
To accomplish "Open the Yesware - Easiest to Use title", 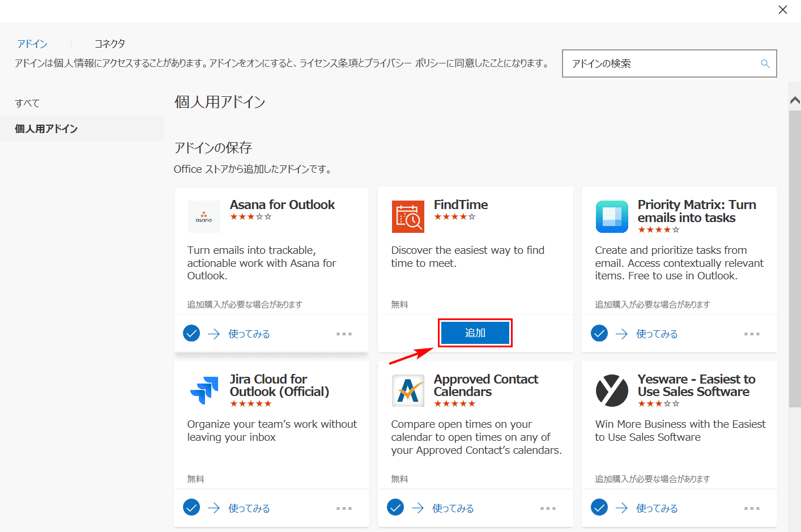I will pos(696,385).
